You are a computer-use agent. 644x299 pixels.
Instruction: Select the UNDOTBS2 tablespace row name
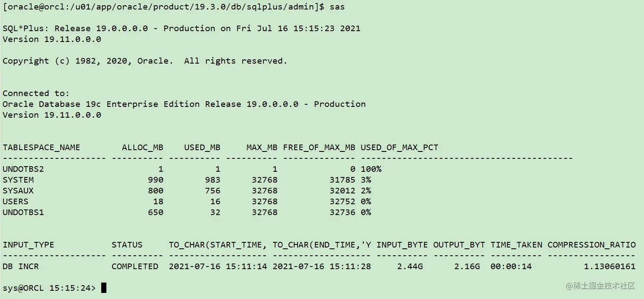23,169
